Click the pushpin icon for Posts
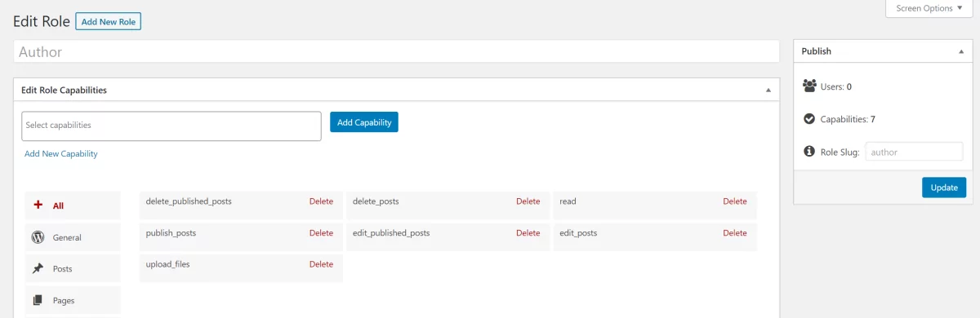This screenshot has height=318, width=980. point(38,268)
